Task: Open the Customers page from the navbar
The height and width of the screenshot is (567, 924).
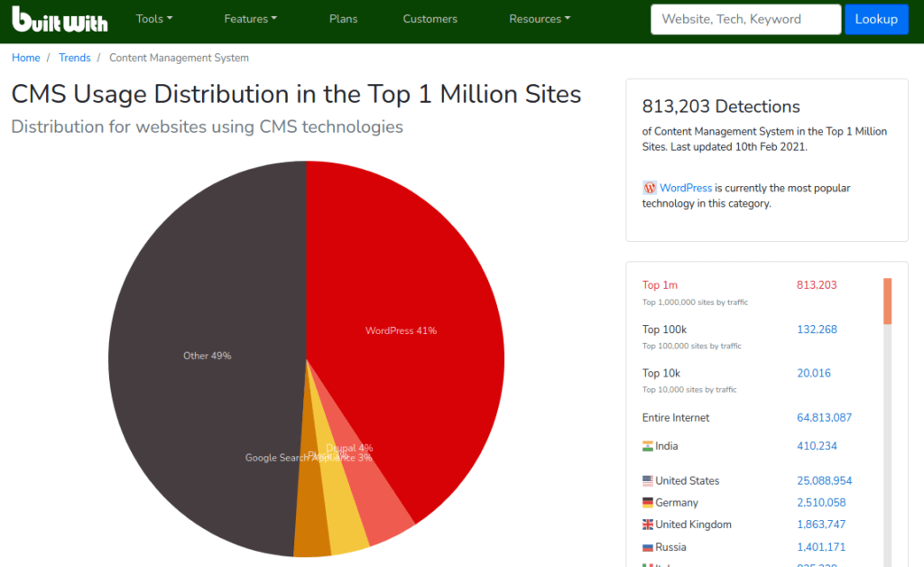Action: (430, 18)
